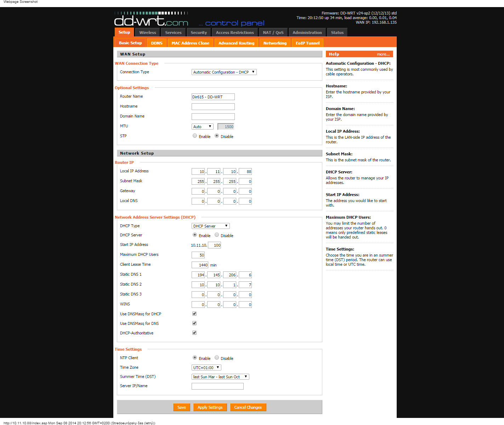504x425 pixels.
Task: Enable STP with its radio button
Action: pyautogui.click(x=195, y=136)
